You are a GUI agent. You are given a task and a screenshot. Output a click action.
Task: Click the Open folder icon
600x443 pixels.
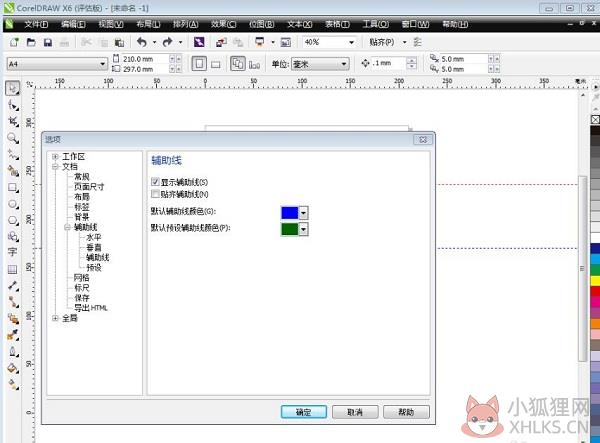pos(31,42)
